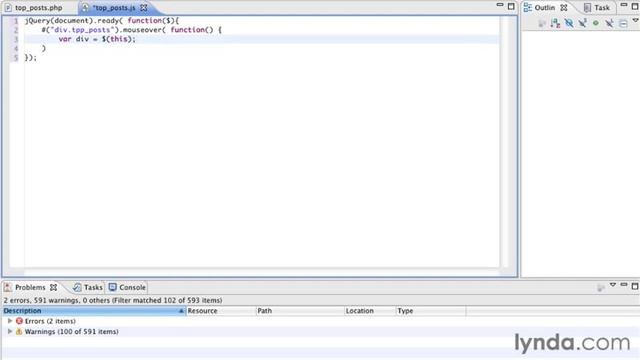Click the 'var div = $(this);' line
Screen dimensions: 640x360
pos(97,39)
